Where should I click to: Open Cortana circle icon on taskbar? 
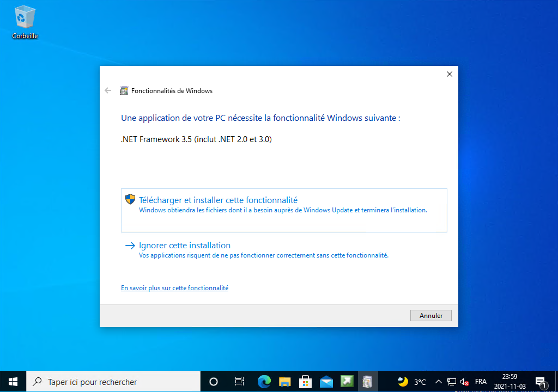[214, 382]
